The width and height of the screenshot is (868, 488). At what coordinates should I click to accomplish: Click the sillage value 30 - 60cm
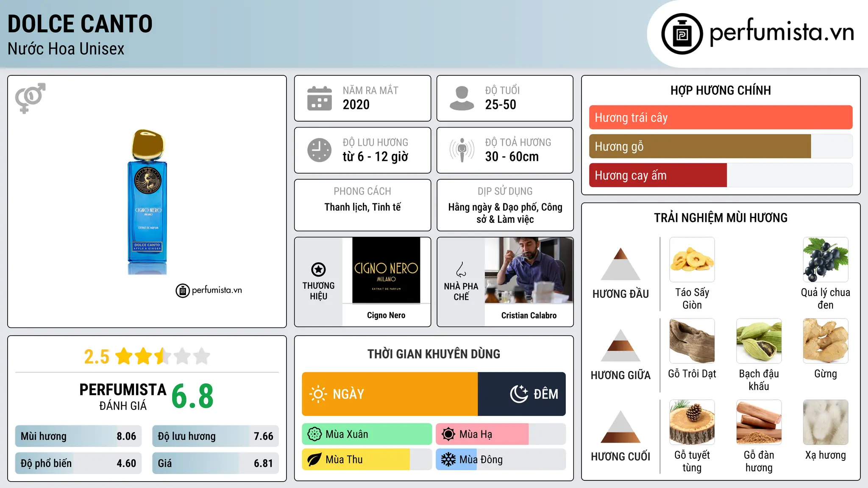click(512, 157)
